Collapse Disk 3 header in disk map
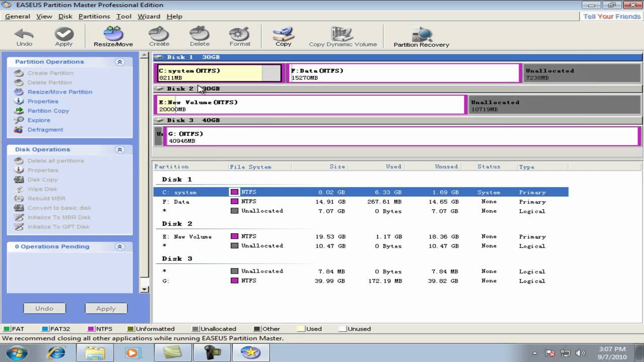644x362 pixels. pyautogui.click(x=159, y=121)
